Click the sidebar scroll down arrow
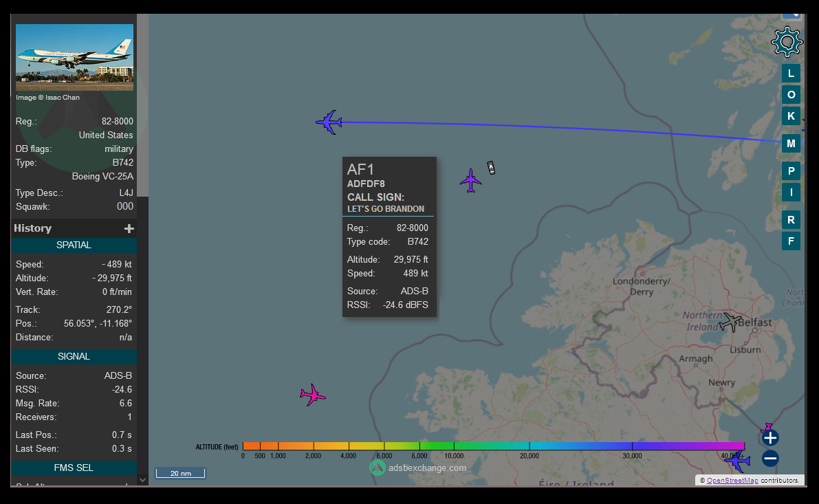 [x=142, y=479]
